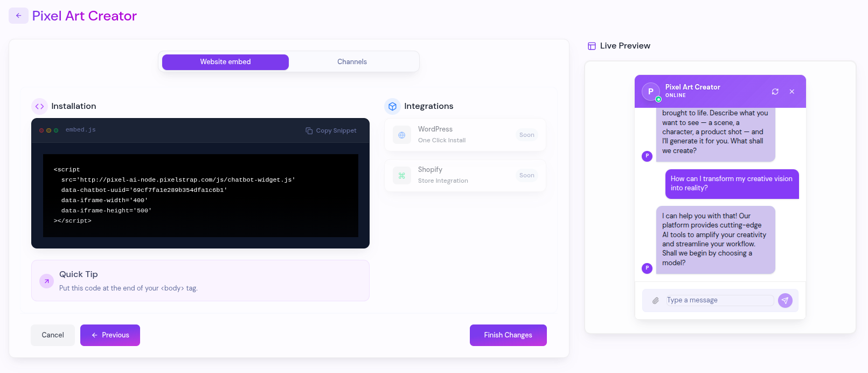Image resolution: width=868 pixels, height=373 pixels.
Task: Click the Pixel Art Creator page title
Action: [x=85, y=16]
